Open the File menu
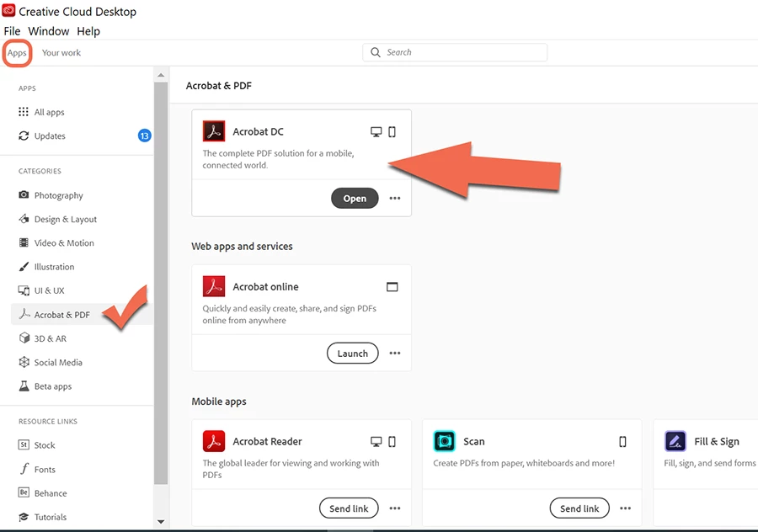 coord(12,31)
